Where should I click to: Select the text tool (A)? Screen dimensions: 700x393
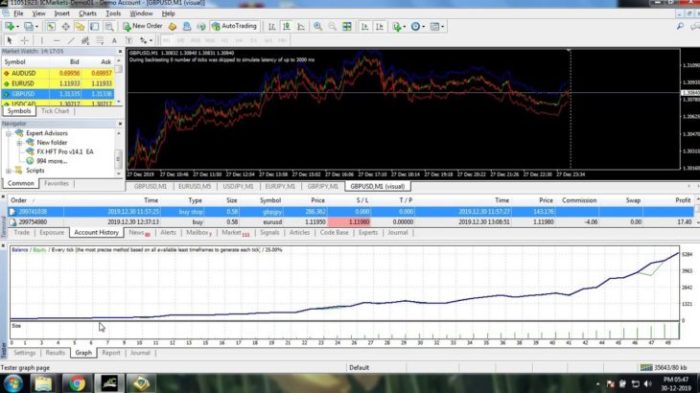114,40
